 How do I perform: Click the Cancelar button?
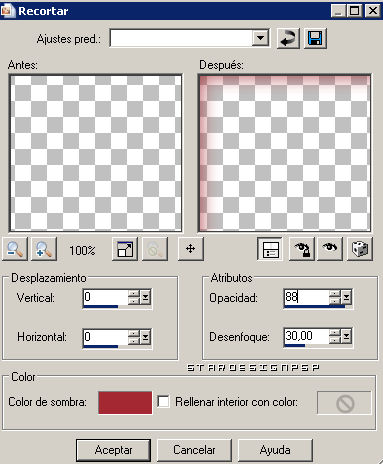[x=194, y=450]
